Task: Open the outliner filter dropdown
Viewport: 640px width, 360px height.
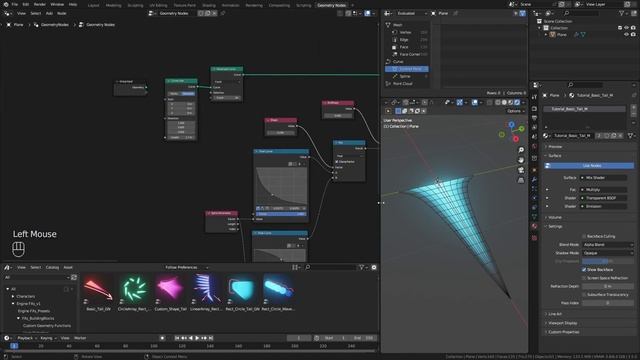Action: point(624,13)
